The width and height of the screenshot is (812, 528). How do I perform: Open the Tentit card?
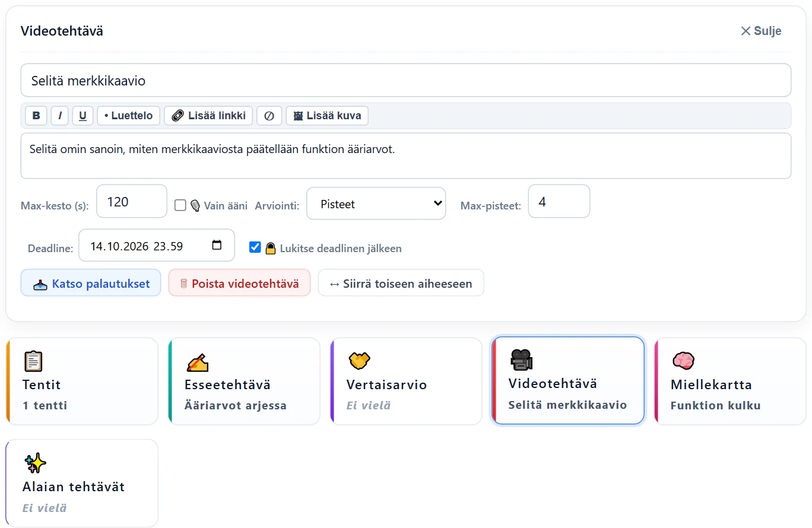point(82,381)
